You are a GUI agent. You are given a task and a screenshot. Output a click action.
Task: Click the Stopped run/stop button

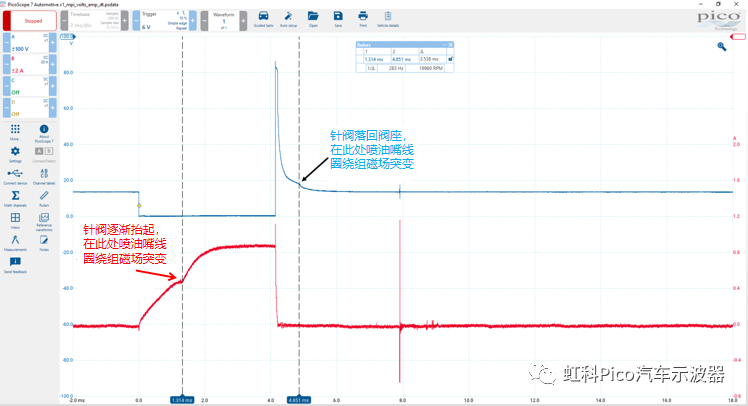pos(30,21)
